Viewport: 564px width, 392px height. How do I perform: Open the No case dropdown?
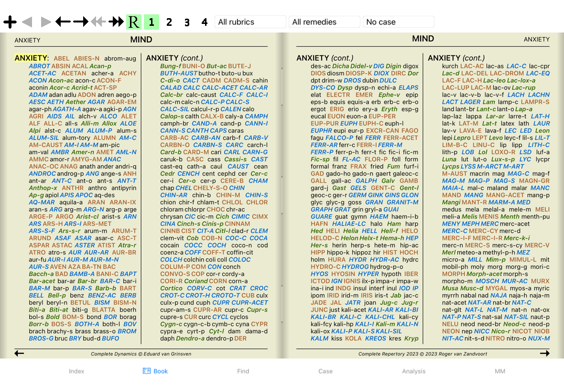coord(398,22)
